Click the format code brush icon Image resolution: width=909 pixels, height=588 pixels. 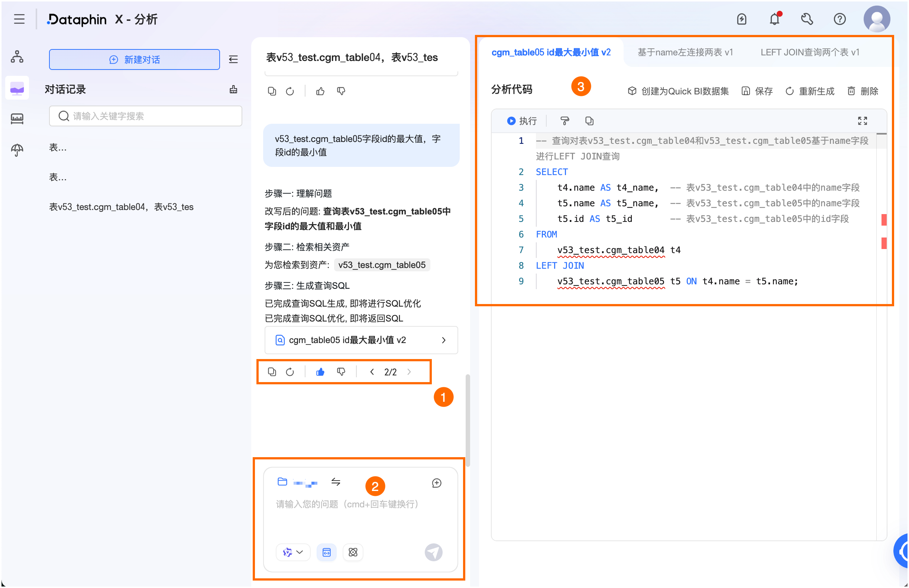point(564,121)
